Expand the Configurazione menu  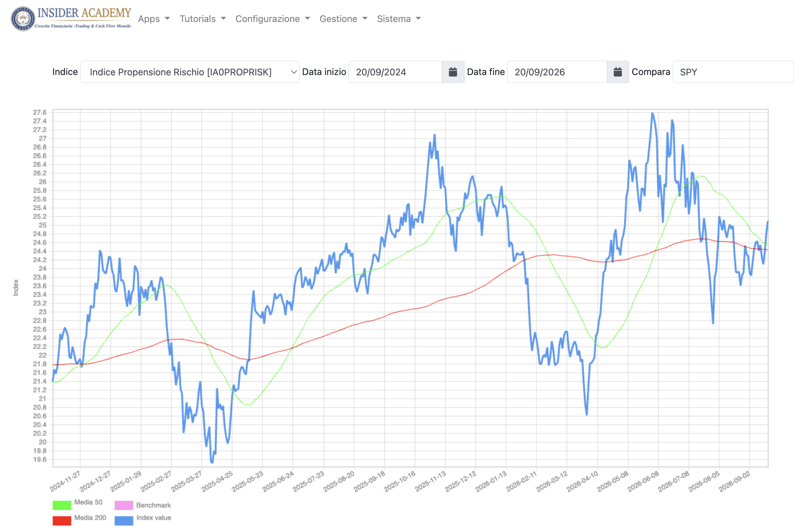pos(273,19)
